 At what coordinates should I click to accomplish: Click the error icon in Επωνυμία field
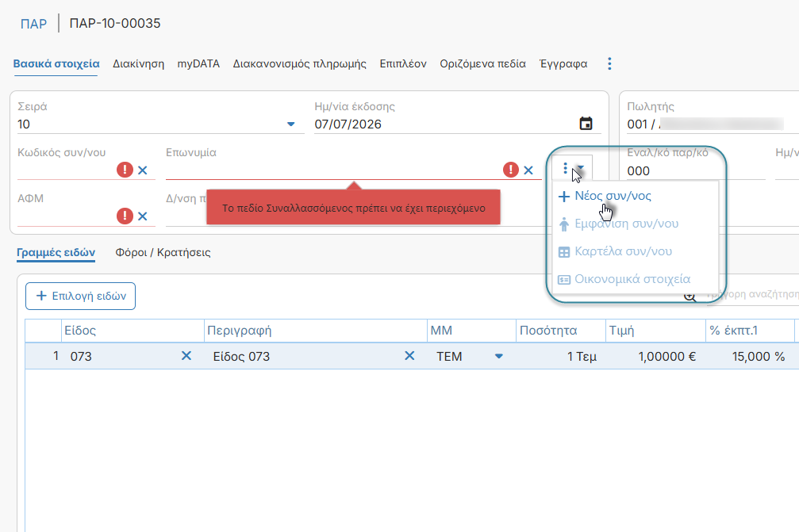click(x=511, y=170)
